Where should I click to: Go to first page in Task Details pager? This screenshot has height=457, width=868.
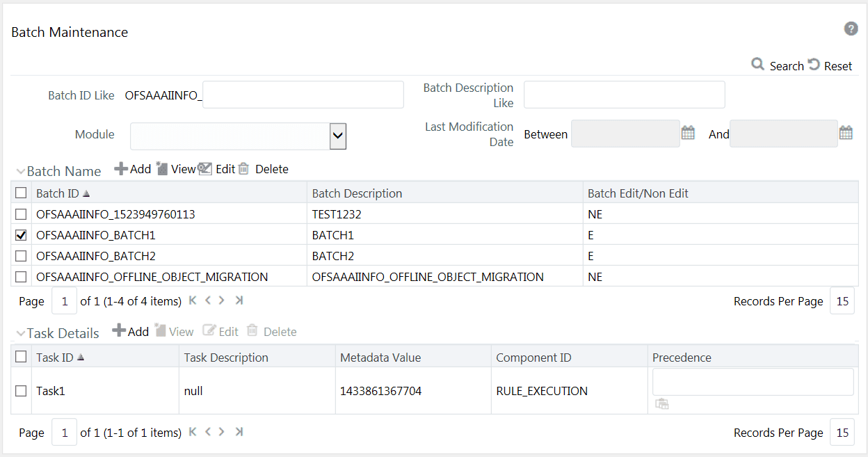(193, 432)
